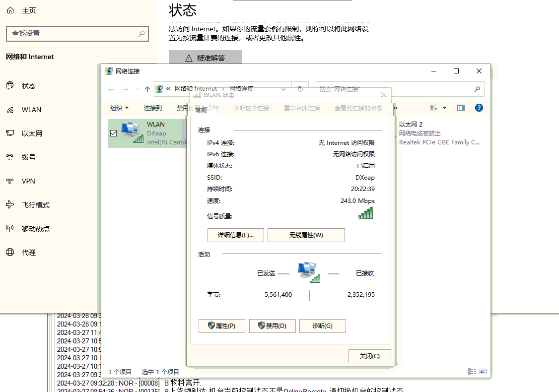Screen dimensions: 559x392
Task: Click 查看此连接的状态 in the toolbar
Action: [x=358, y=108]
